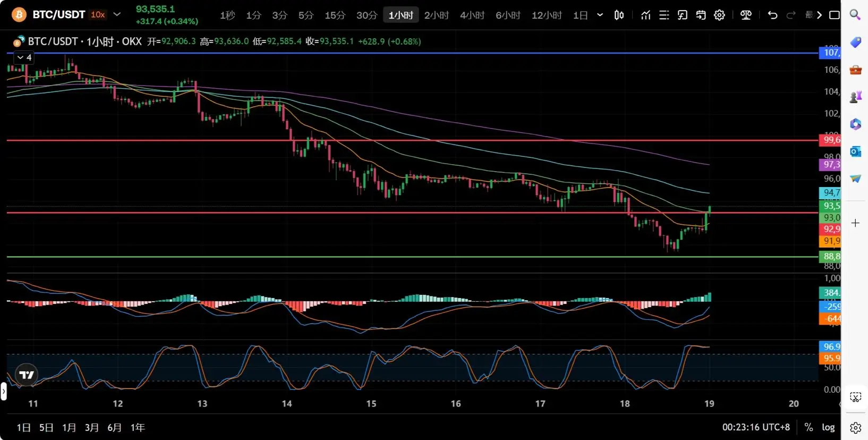Open the function formula icon
This screenshot has height=440, width=868.
tap(683, 15)
